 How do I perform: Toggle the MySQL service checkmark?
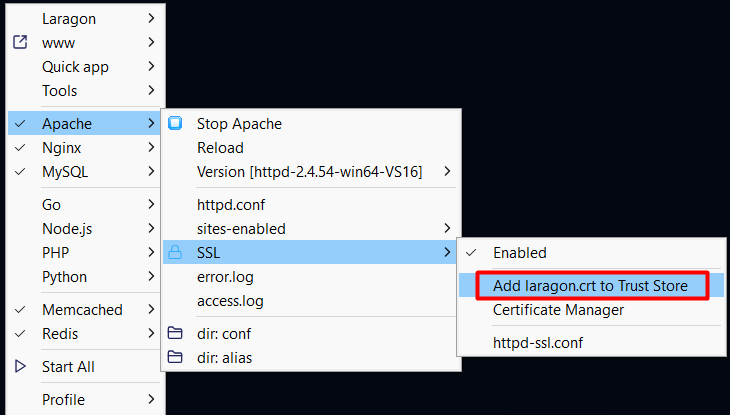point(20,172)
